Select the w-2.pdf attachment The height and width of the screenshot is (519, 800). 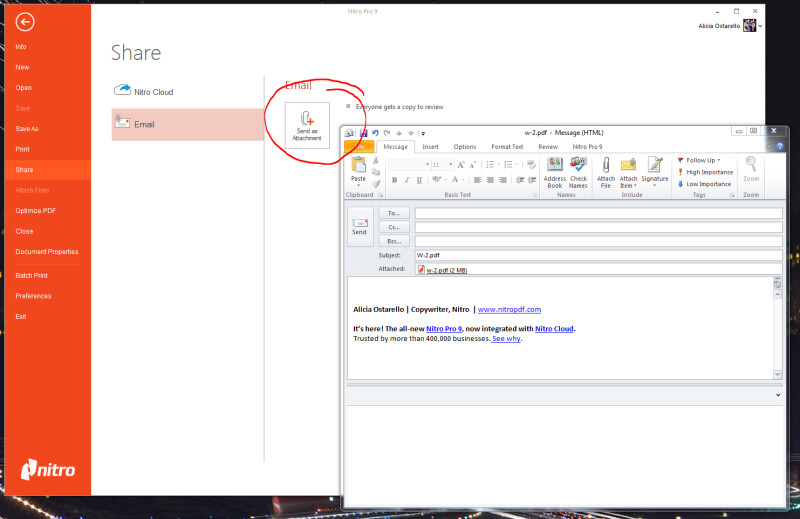442,270
